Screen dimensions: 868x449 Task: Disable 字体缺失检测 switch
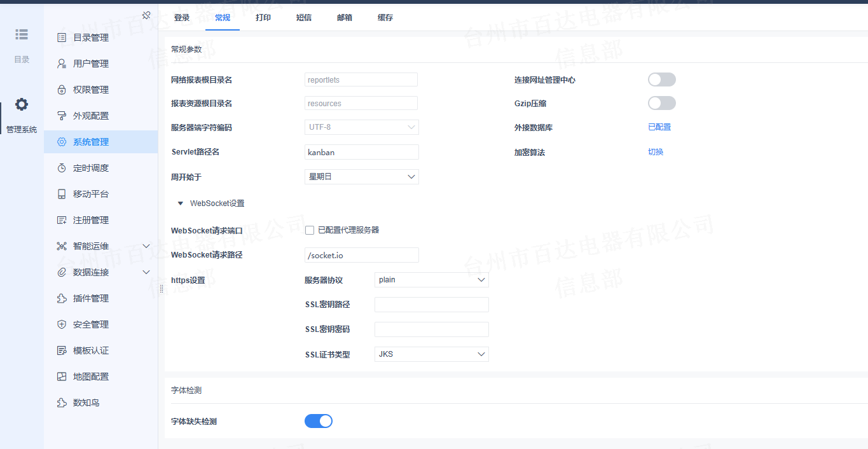pyautogui.click(x=319, y=421)
